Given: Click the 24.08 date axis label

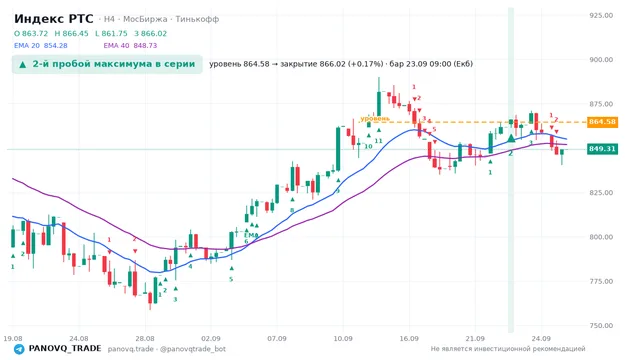Looking at the screenshot, I should (x=79, y=339).
